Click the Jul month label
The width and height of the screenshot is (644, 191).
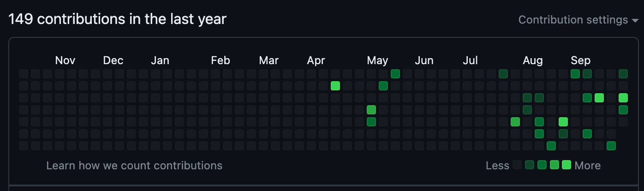tap(470, 60)
